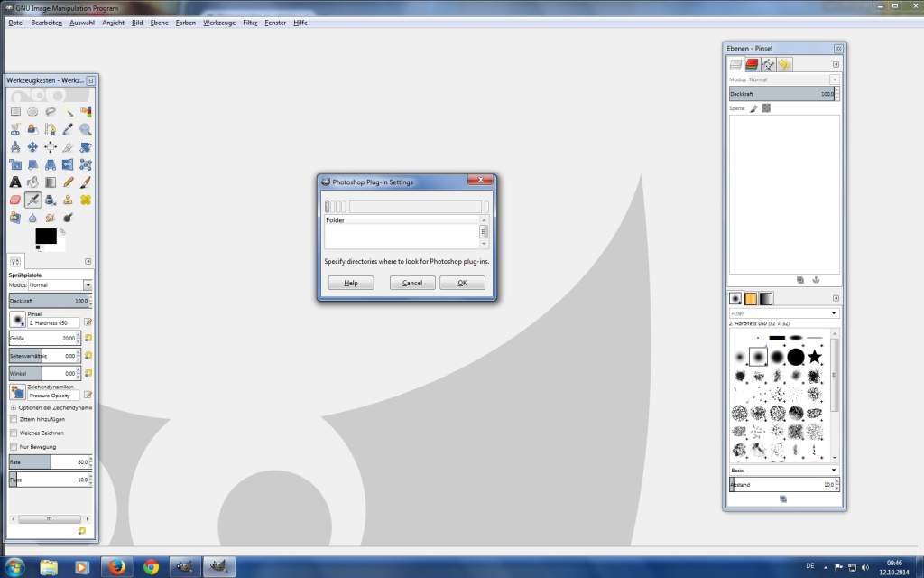Select the Clone stamp tool
924x578 pixels.
[x=69, y=200]
